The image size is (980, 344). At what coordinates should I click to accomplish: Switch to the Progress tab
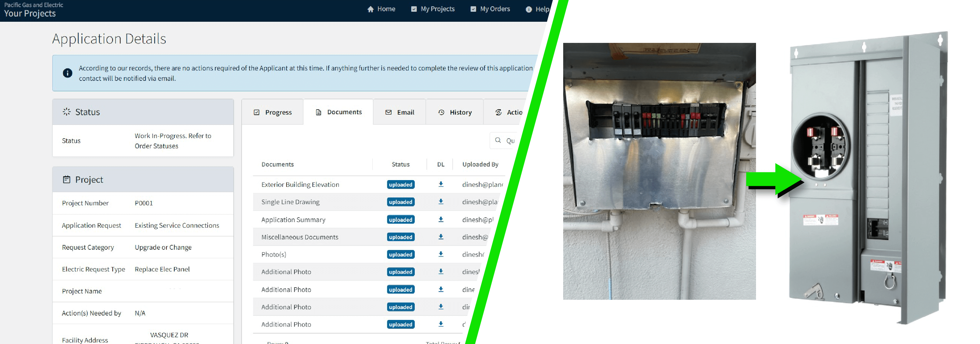point(273,112)
